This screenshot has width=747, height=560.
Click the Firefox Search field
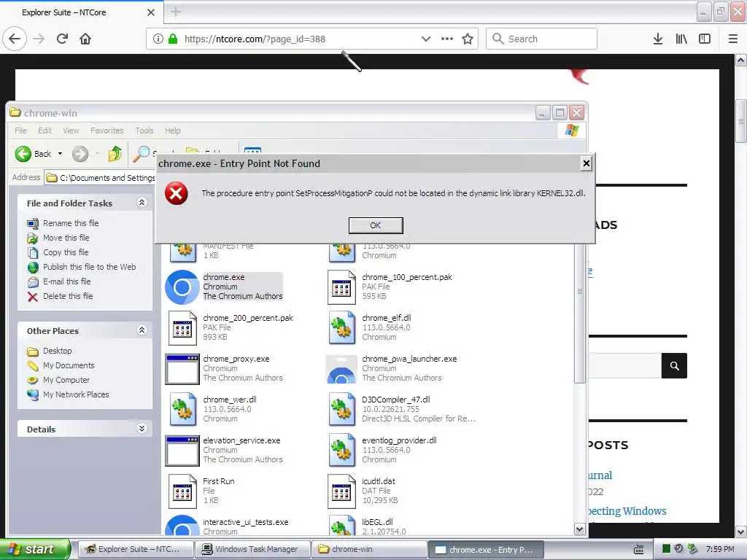(x=542, y=39)
